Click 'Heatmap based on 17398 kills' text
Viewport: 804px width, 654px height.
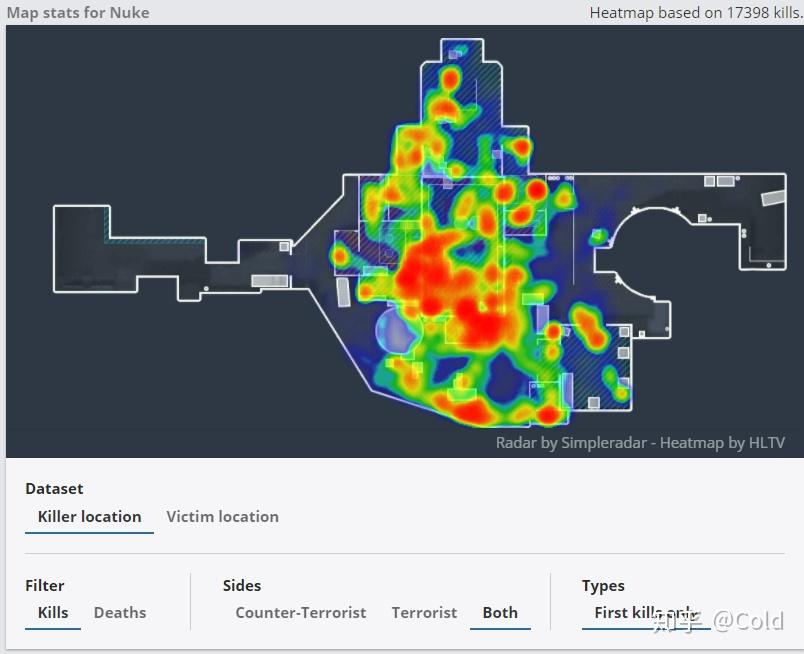(696, 12)
